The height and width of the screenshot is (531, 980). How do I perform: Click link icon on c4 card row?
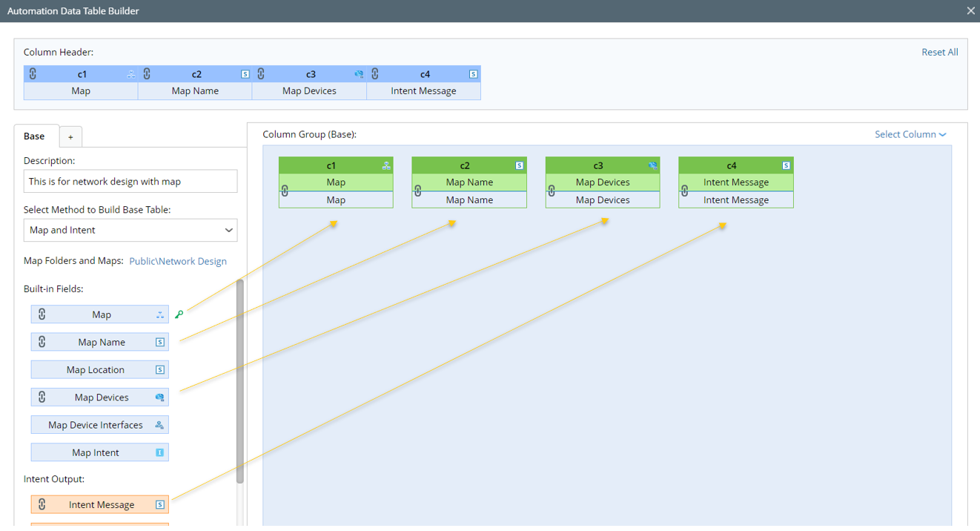(x=685, y=191)
